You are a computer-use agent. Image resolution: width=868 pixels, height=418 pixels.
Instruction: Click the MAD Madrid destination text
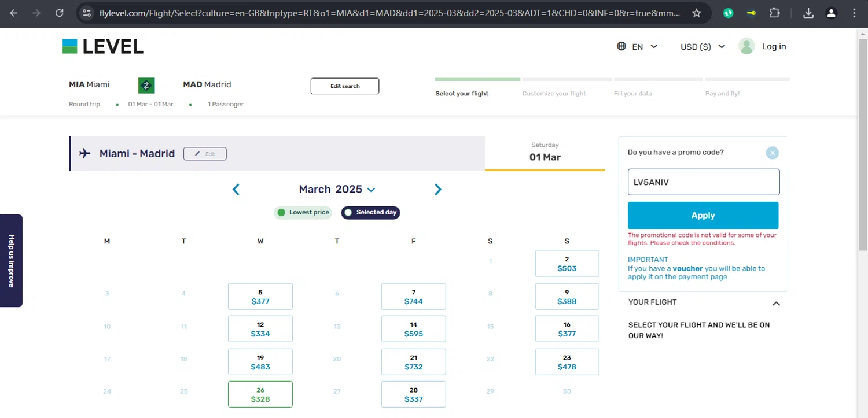(x=207, y=84)
